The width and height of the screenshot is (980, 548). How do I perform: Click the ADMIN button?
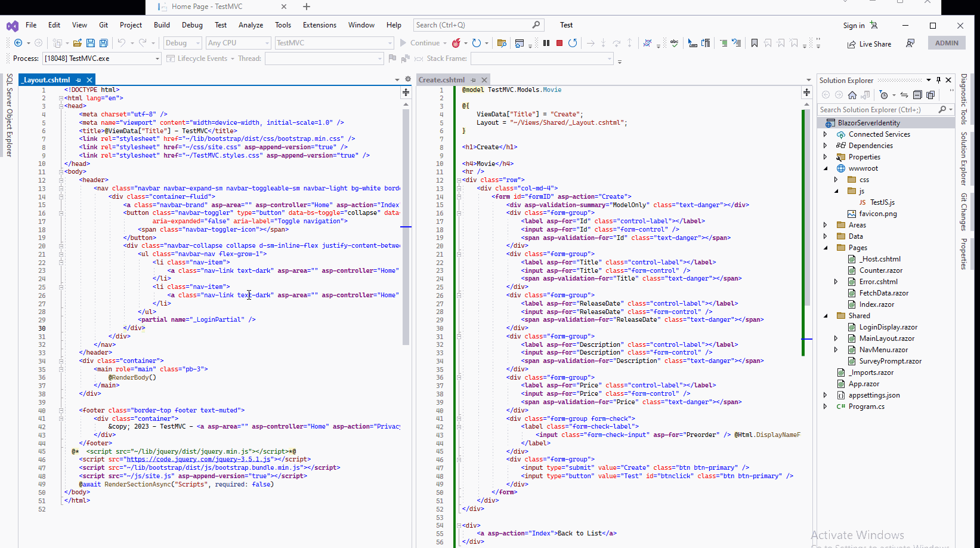click(x=947, y=43)
